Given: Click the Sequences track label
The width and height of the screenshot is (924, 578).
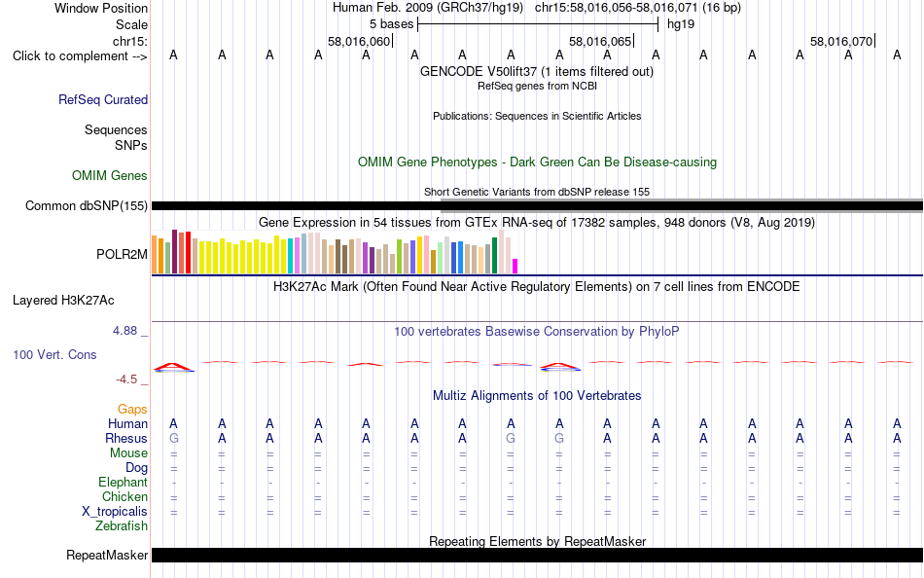Looking at the screenshot, I should click(x=116, y=129).
